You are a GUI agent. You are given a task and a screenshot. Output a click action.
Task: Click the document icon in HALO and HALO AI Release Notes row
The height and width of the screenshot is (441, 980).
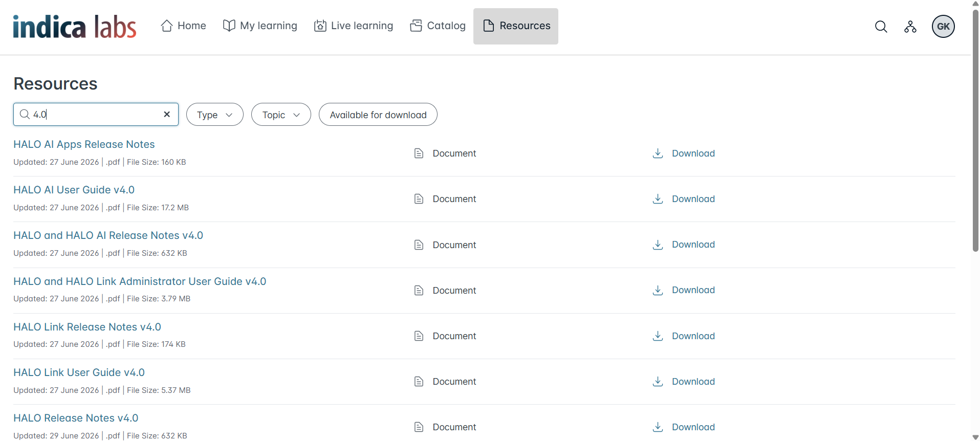pyautogui.click(x=419, y=245)
